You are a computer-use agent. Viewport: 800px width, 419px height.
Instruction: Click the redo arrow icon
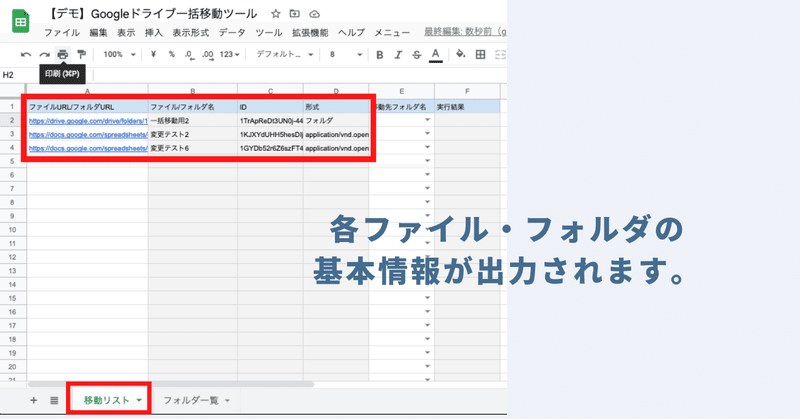click(44, 55)
